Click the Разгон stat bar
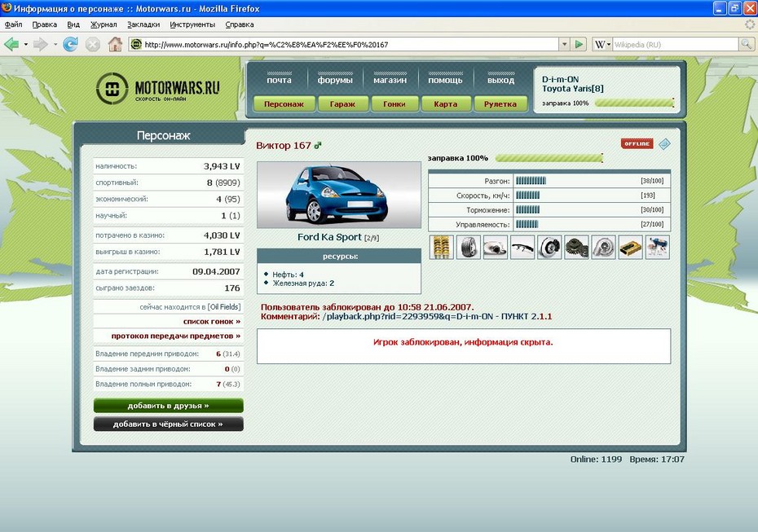758x532 pixels. (531, 181)
